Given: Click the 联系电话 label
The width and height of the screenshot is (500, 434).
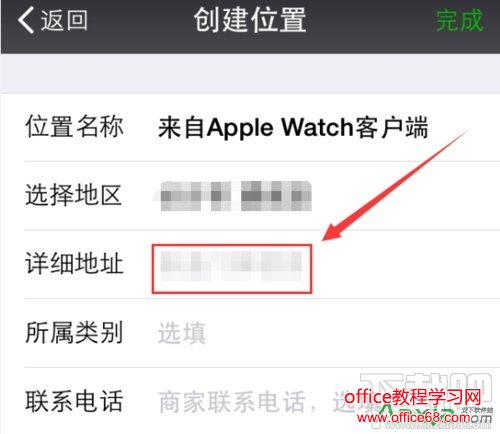Looking at the screenshot, I should [74, 401].
